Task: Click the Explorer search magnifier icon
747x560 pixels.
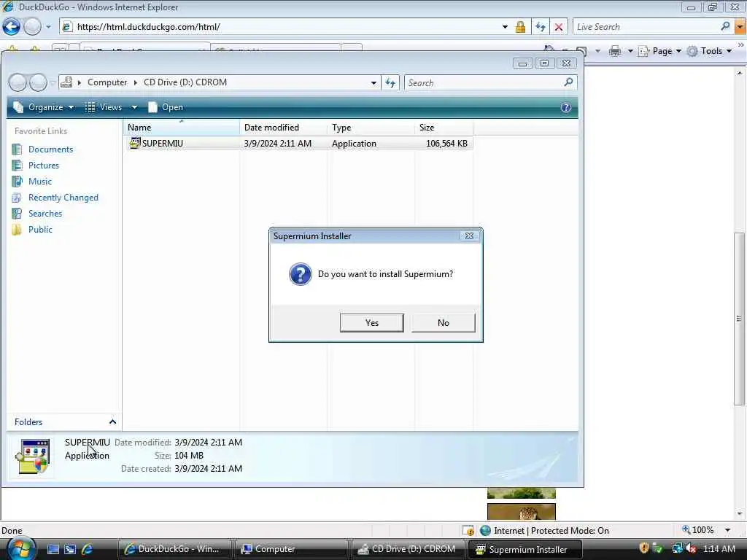Action: coord(568,82)
